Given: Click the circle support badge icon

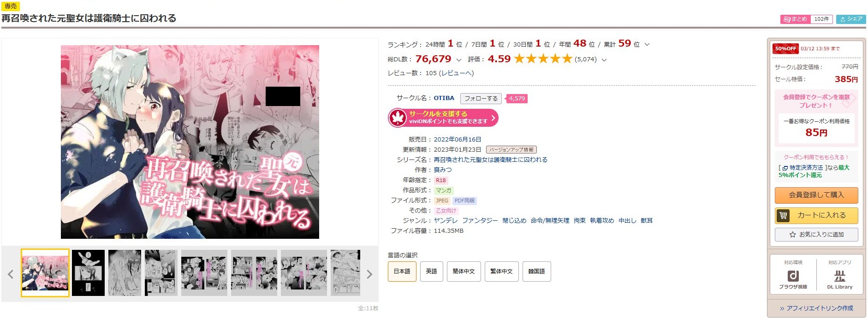Looking at the screenshot, I should coord(397,118).
